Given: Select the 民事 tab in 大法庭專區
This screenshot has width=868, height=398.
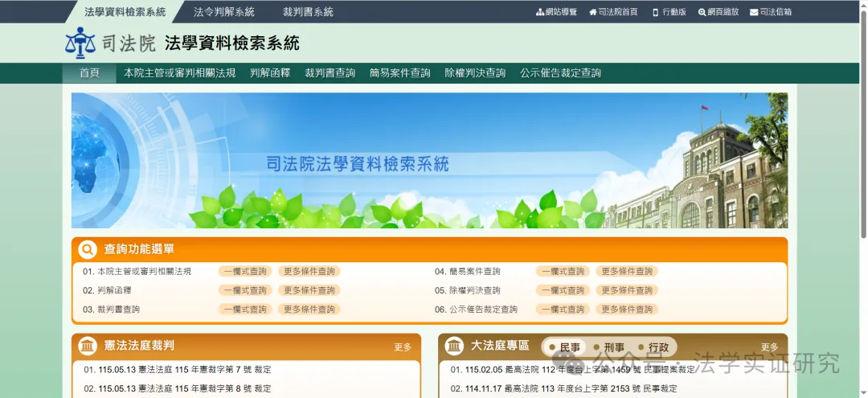Looking at the screenshot, I should [x=564, y=347].
